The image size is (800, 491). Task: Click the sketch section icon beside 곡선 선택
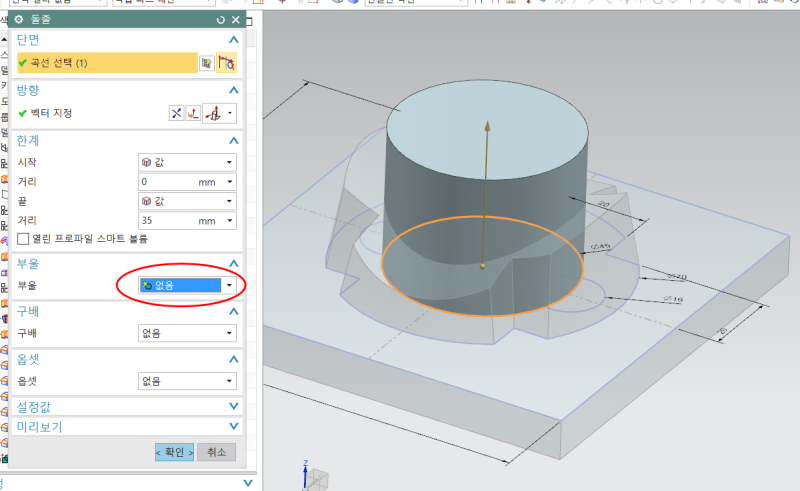point(206,63)
